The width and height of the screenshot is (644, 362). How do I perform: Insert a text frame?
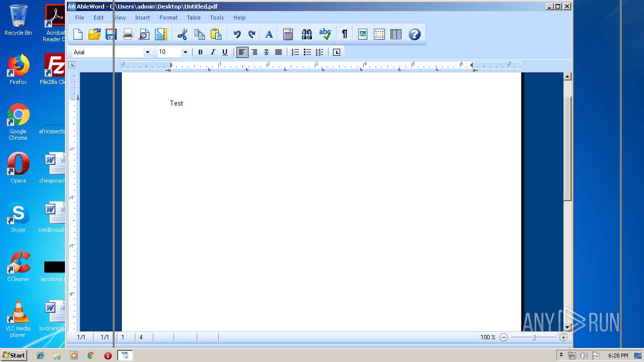(379, 34)
